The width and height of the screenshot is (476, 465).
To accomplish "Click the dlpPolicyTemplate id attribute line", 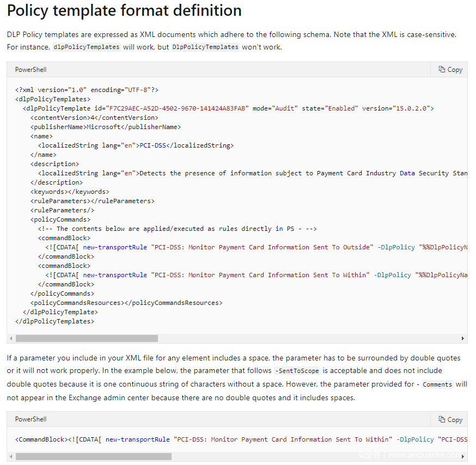I will pyautogui.click(x=228, y=108).
